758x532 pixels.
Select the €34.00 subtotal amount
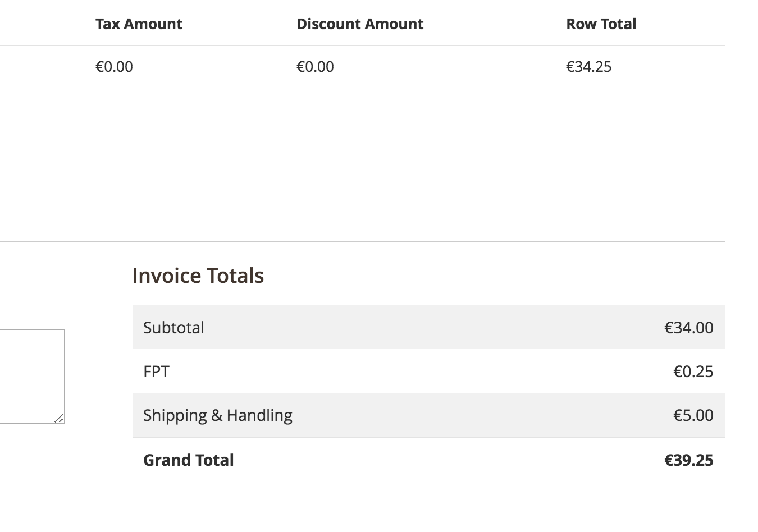688,328
